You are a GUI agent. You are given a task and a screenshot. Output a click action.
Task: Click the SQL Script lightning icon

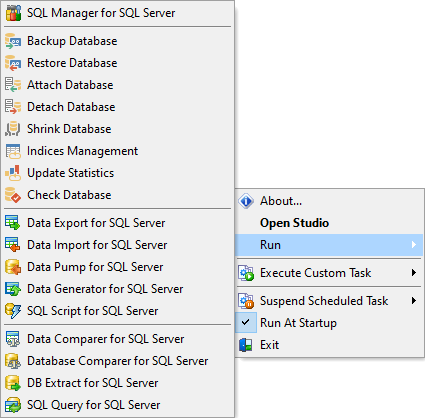[x=13, y=311]
